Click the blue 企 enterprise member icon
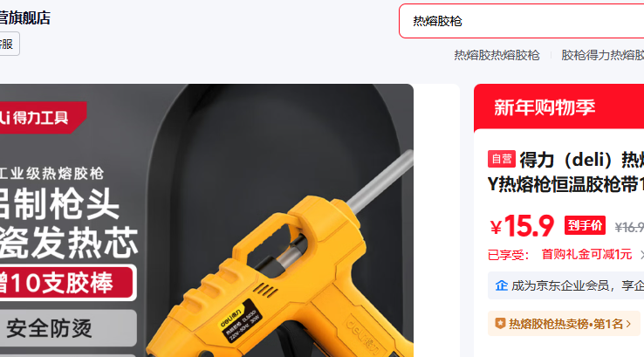Screen dimensions: 644x357 (x=502, y=285)
